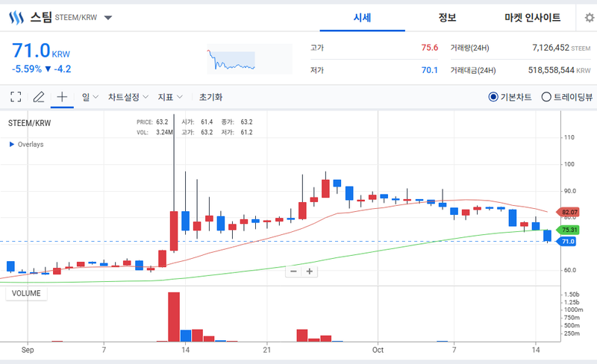Image resolution: width=597 pixels, height=364 pixels.
Task: Zoom out chart with minus button
Action: pyautogui.click(x=293, y=272)
